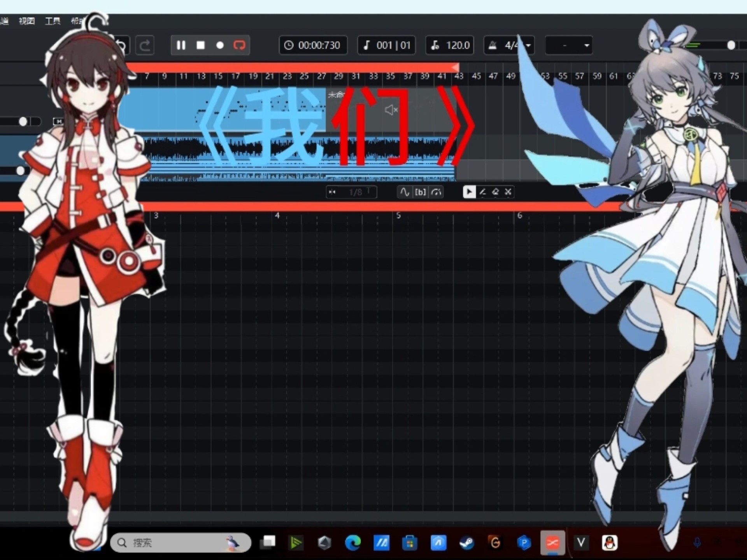Click bar 21 on the timeline ruler
The height and width of the screenshot is (560, 747).
pos(270,76)
